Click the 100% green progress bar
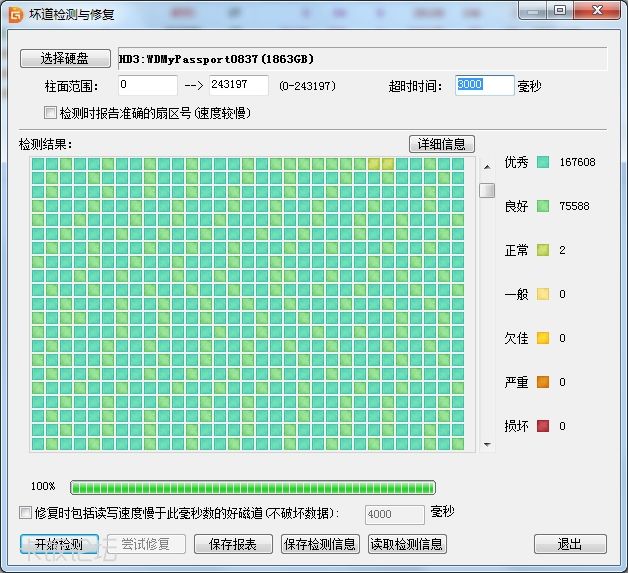The width and height of the screenshot is (628, 573). (253, 487)
